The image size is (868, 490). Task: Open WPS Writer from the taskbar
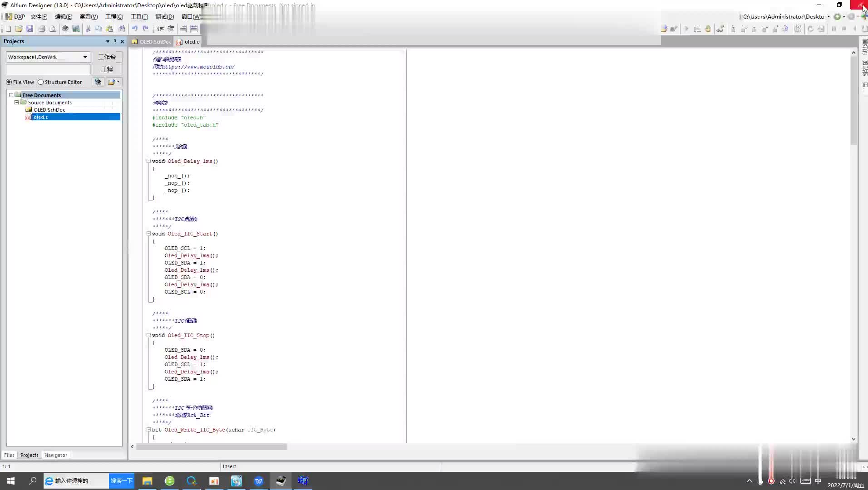258,481
